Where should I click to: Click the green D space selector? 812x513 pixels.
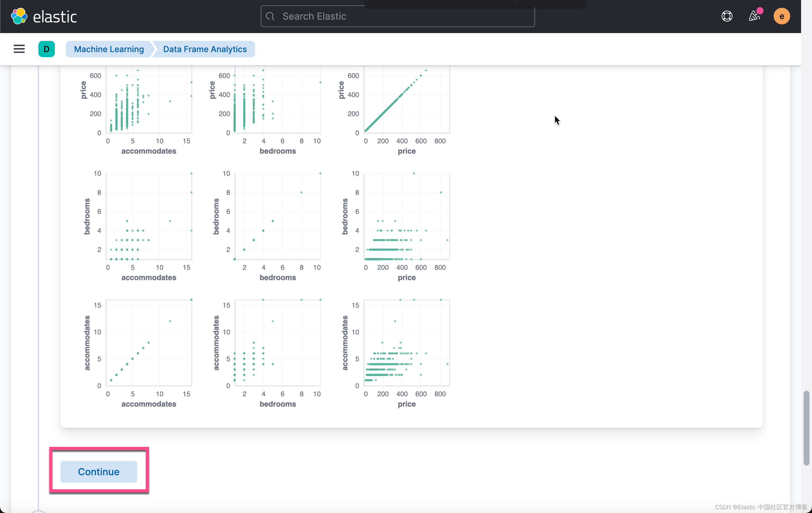46,49
